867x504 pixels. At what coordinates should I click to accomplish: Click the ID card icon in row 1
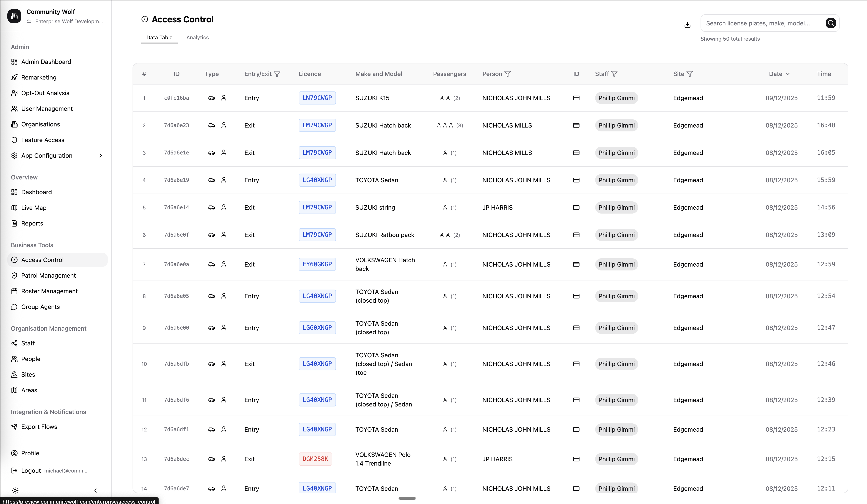tap(576, 98)
